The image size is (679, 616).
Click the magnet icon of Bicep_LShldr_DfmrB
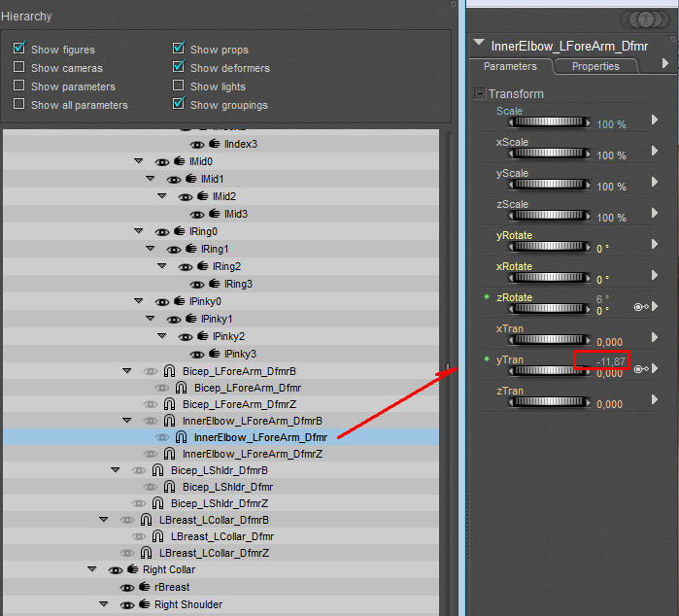click(157, 470)
